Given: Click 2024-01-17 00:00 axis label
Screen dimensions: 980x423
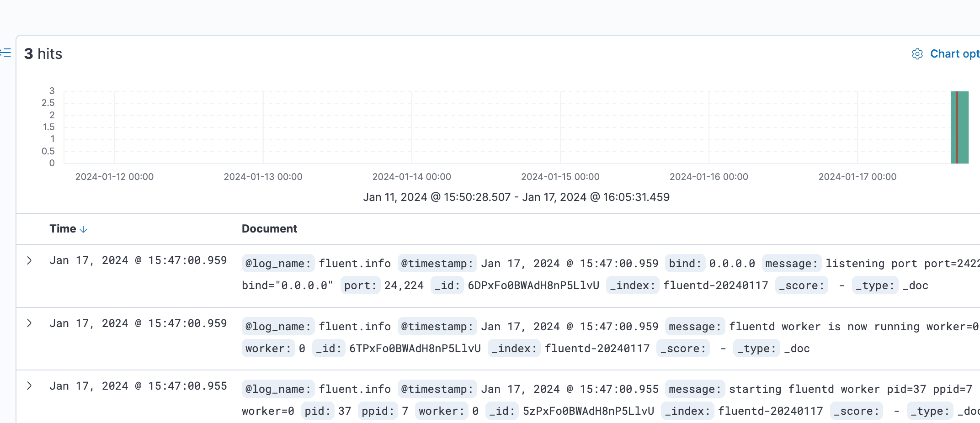Looking at the screenshot, I should pos(857,177).
